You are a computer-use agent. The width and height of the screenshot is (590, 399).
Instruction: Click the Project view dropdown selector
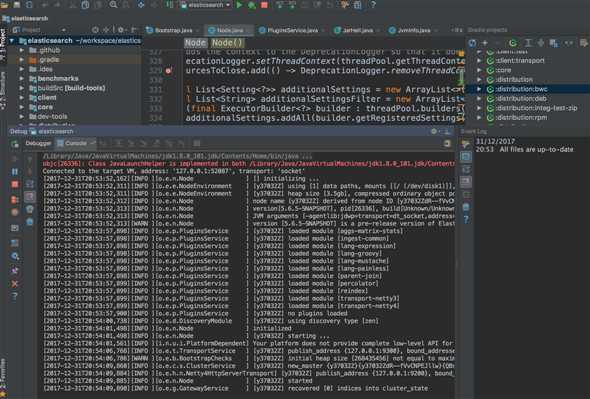[39, 30]
